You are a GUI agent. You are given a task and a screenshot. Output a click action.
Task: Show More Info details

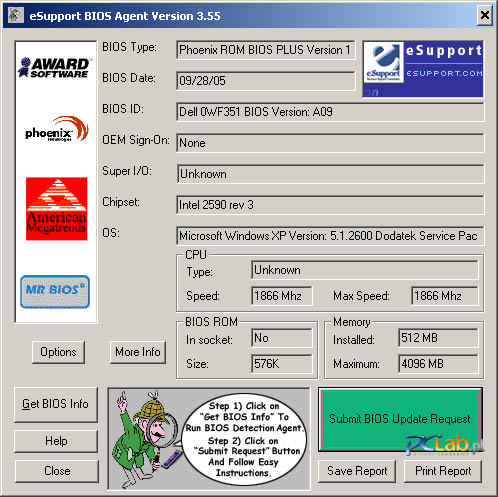point(138,352)
